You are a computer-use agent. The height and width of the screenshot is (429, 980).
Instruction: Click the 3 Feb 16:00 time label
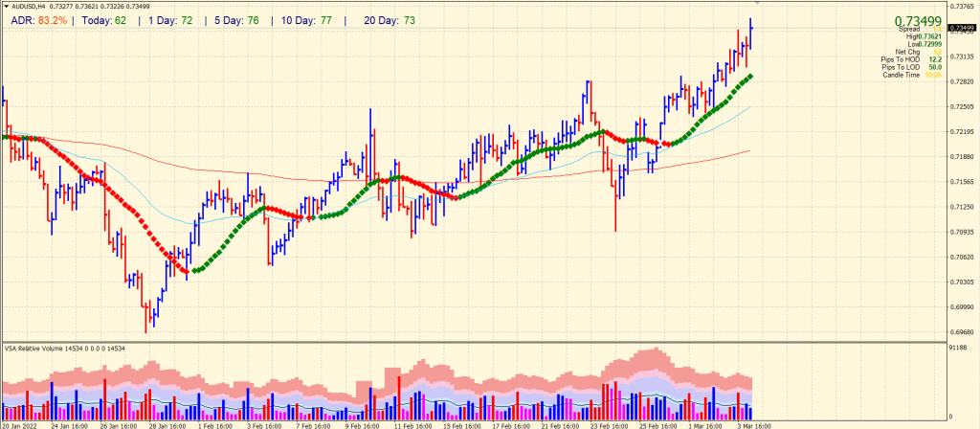click(266, 424)
